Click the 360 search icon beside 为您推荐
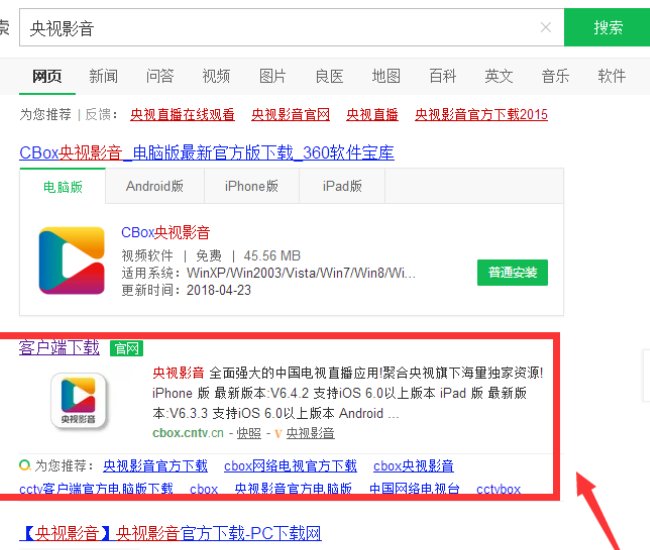The image size is (650, 550). pos(25,465)
